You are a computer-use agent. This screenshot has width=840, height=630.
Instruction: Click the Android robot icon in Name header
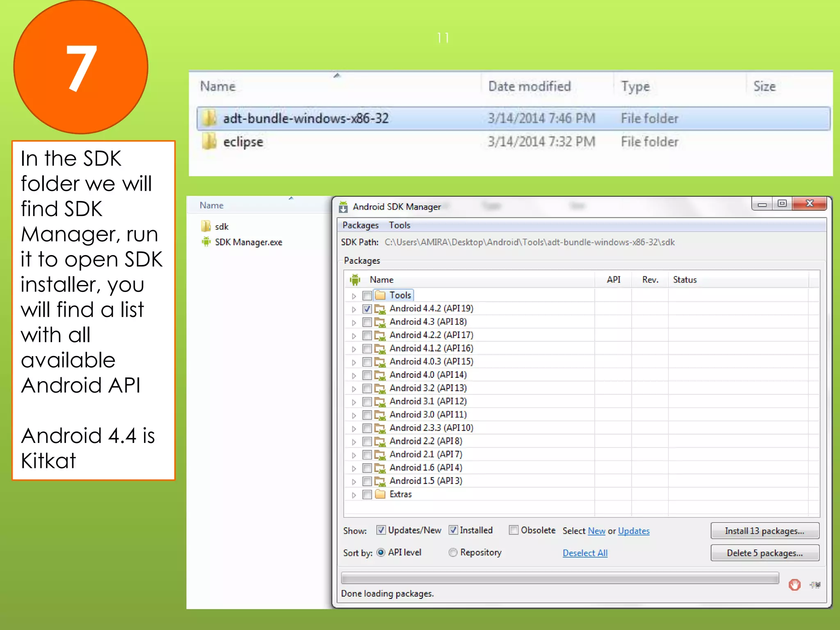click(355, 280)
